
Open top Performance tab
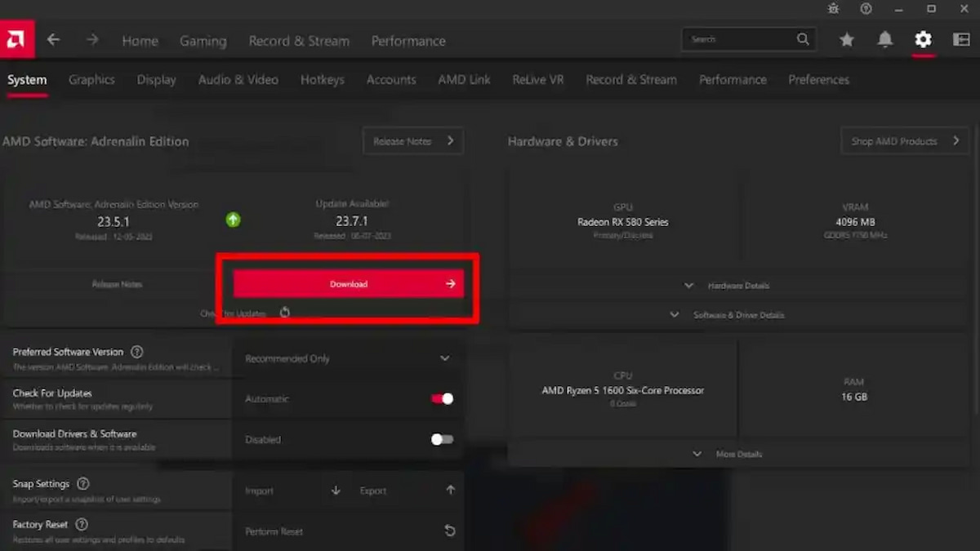[x=408, y=41]
